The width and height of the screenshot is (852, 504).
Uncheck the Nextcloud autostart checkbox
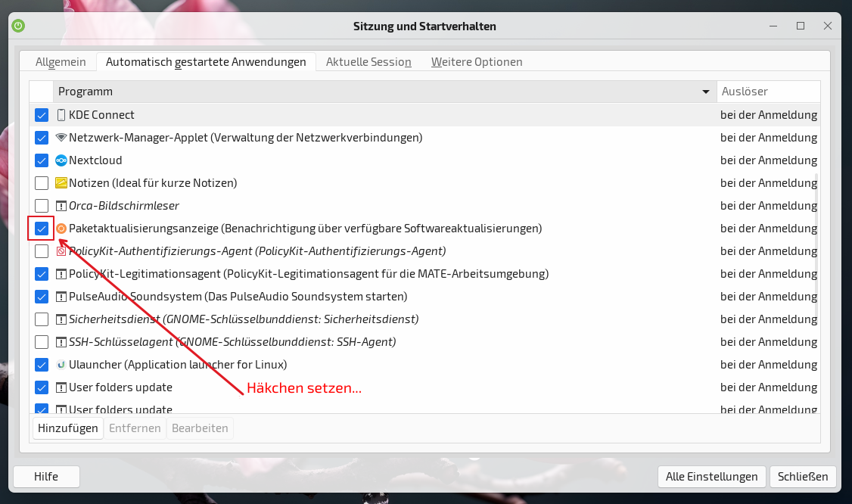click(42, 160)
